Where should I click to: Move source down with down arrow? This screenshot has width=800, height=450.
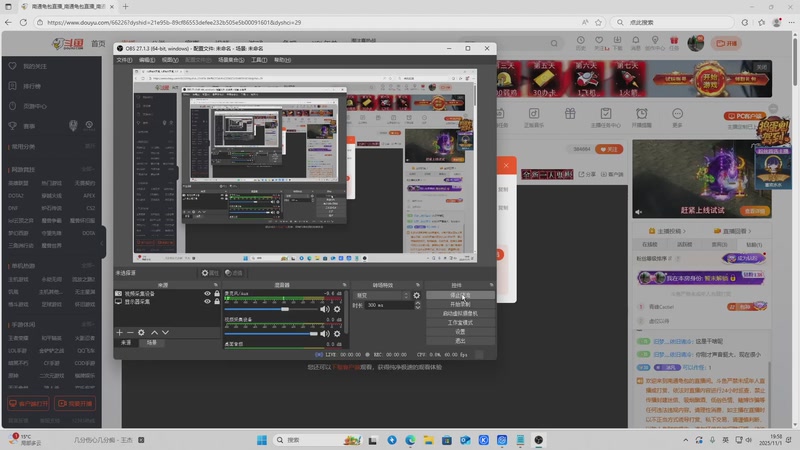click(165, 333)
